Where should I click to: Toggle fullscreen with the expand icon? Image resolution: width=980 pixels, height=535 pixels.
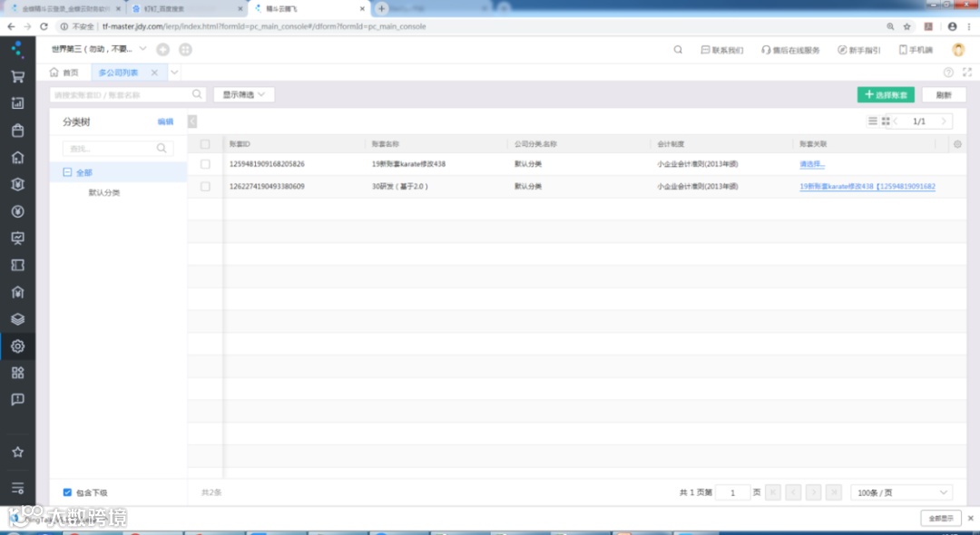point(967,73)
